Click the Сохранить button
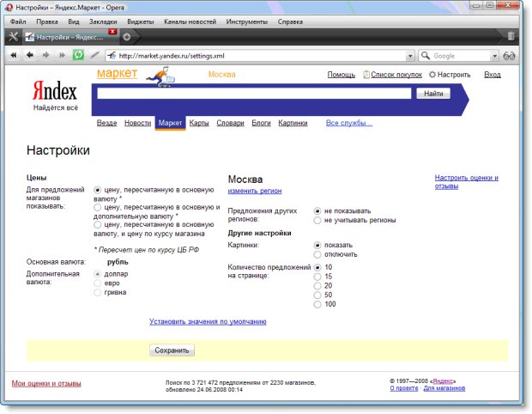Image resolution: width=532 pixels, height=414 pixels. click(x=172, y=350)
